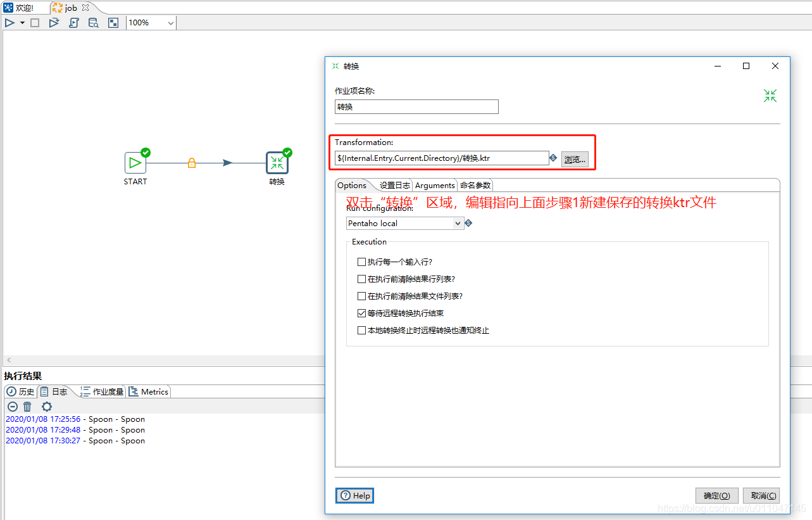Click the variable icon beside Run configuration
The width and height of the screenshot is (812, 520).
468,223
